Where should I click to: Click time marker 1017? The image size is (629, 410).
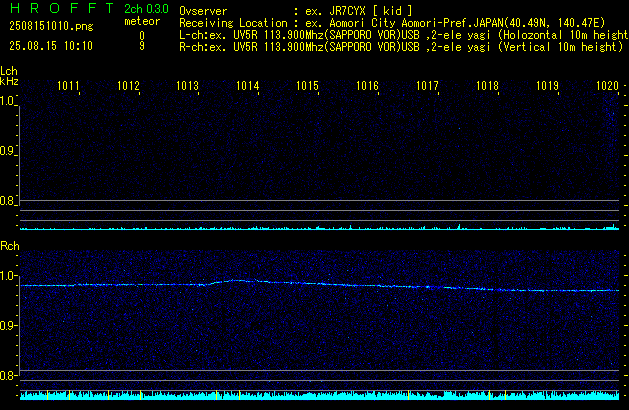tap(427, 86)
